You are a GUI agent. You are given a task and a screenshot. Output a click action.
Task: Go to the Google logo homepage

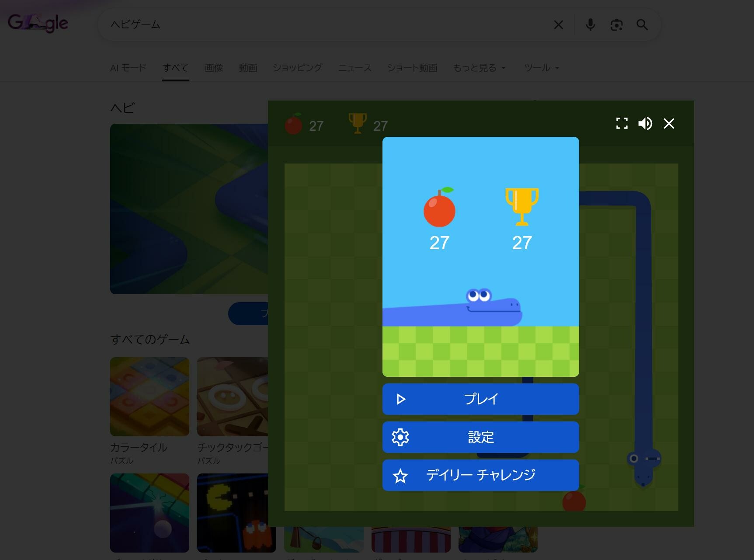pyautogui.click(x=38, y=23)
